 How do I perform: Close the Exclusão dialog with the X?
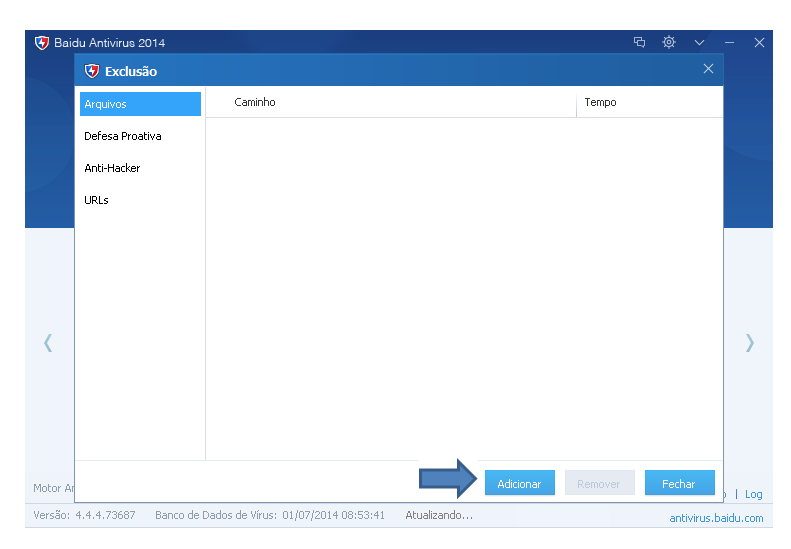[x=708, y=69]
